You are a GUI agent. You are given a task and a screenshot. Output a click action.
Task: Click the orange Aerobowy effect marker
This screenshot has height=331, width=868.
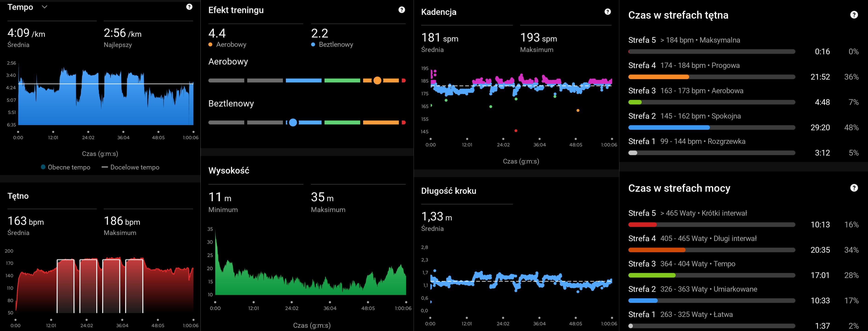point(377,80)
